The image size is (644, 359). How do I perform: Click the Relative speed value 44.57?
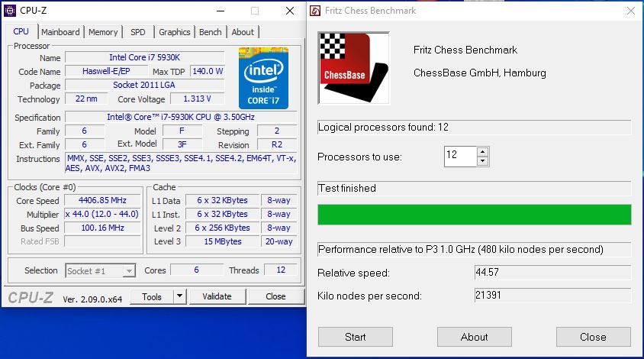tap(552, 272)
